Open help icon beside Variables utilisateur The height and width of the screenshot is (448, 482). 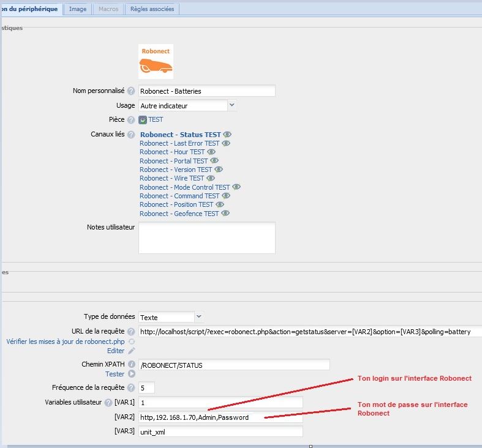tap(108, 403)
